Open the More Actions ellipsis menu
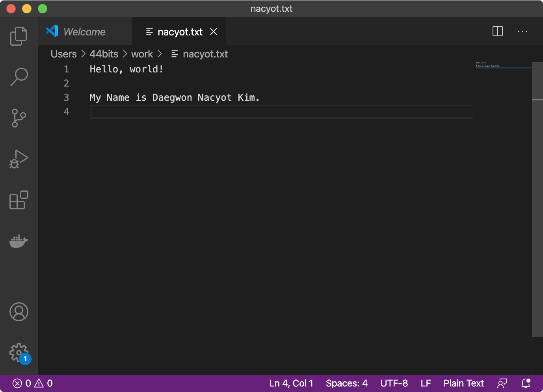543x392 pixels. tap(522, 31)
